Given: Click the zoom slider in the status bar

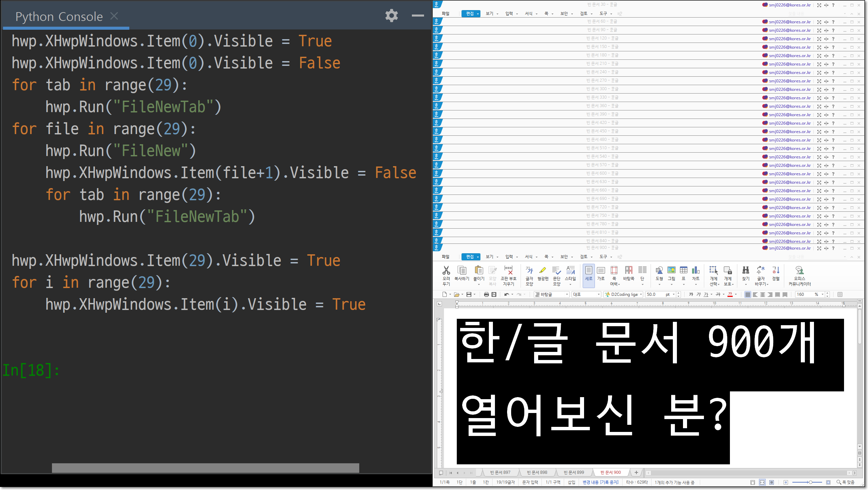Looking at the screenshot, I should (x=810, y=482).
